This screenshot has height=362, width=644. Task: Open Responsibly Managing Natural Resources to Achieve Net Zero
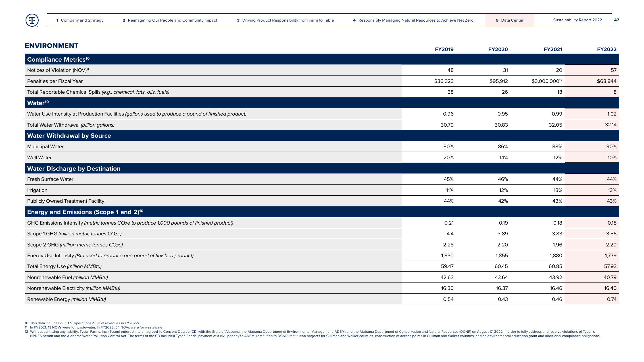click(413, 20)
